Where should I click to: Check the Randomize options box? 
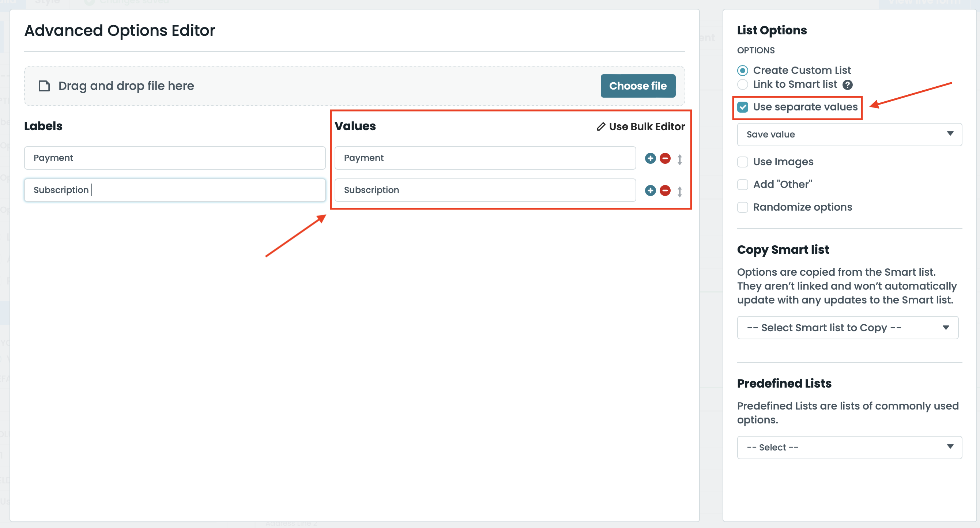tap(743, 207)
